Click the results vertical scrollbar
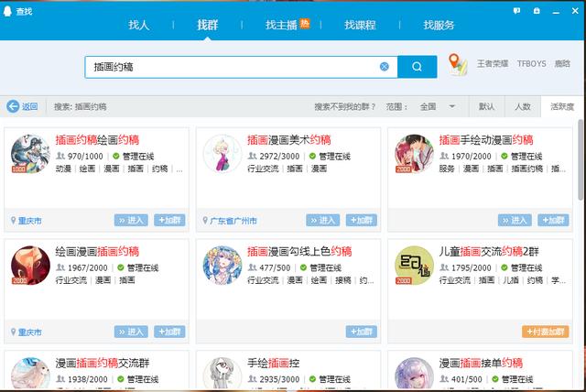The image size is (586, 392). coord(581,160)
